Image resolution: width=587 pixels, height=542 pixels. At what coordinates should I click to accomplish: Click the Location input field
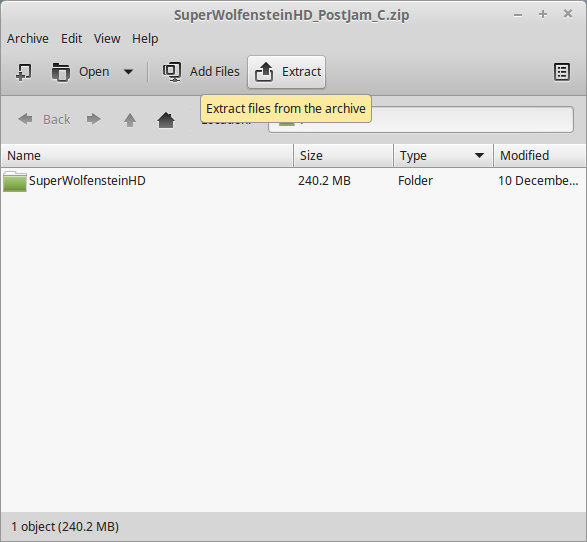point(421,119)
